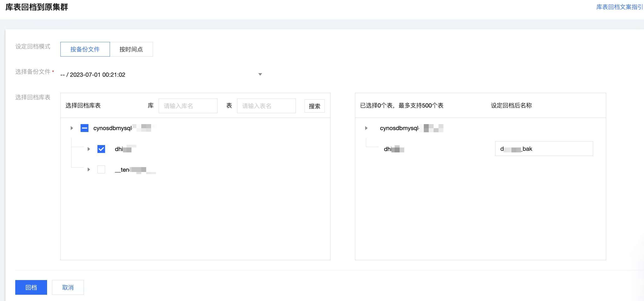Select the dhi item in right panel
This screenshot has width=644, height=301.
(393, 149)
